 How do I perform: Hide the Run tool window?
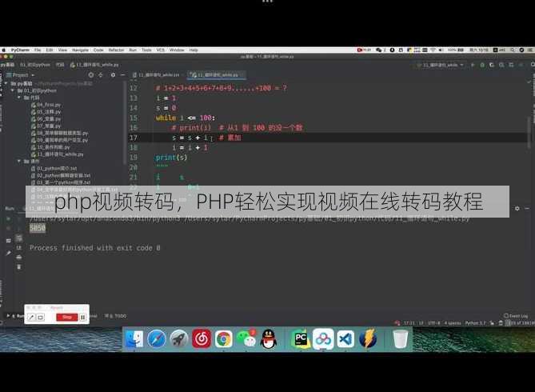click(x=527, y=208)
